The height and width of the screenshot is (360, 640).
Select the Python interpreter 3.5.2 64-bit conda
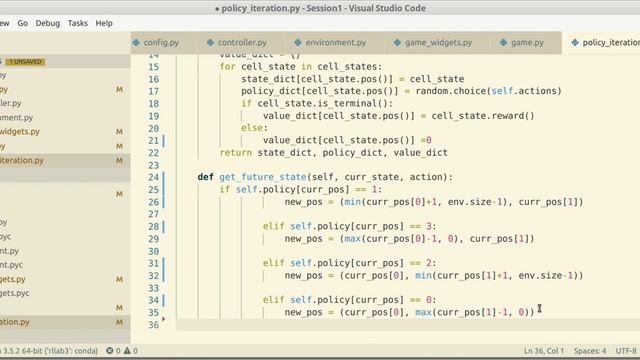click(x=49, y=351)
